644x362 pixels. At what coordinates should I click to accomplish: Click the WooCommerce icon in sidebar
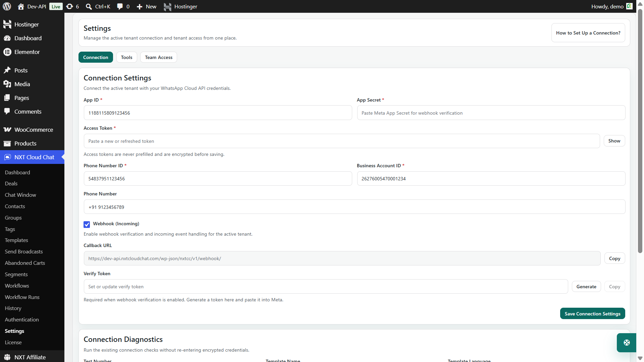pyautogui.click(x=7, y=129)
